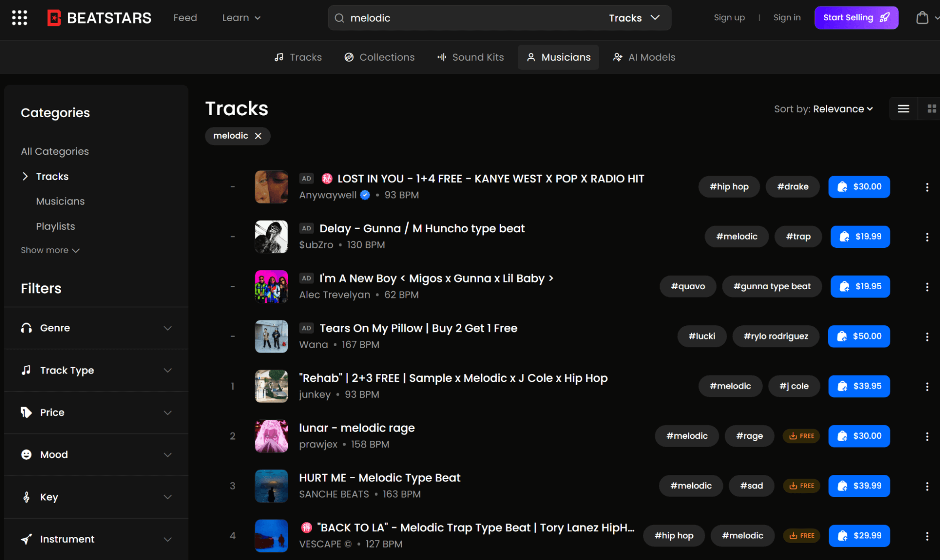This screenshot has width=940, height=560.
Task: Open the shopping cart icon
Action: click(x=922, y=18)
